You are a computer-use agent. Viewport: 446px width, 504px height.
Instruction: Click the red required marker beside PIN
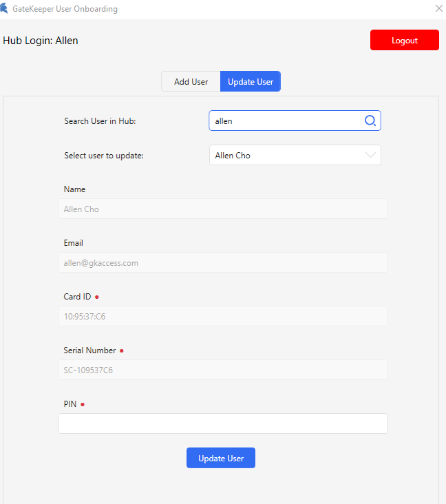pyautogui.click(x=83, y=405)
